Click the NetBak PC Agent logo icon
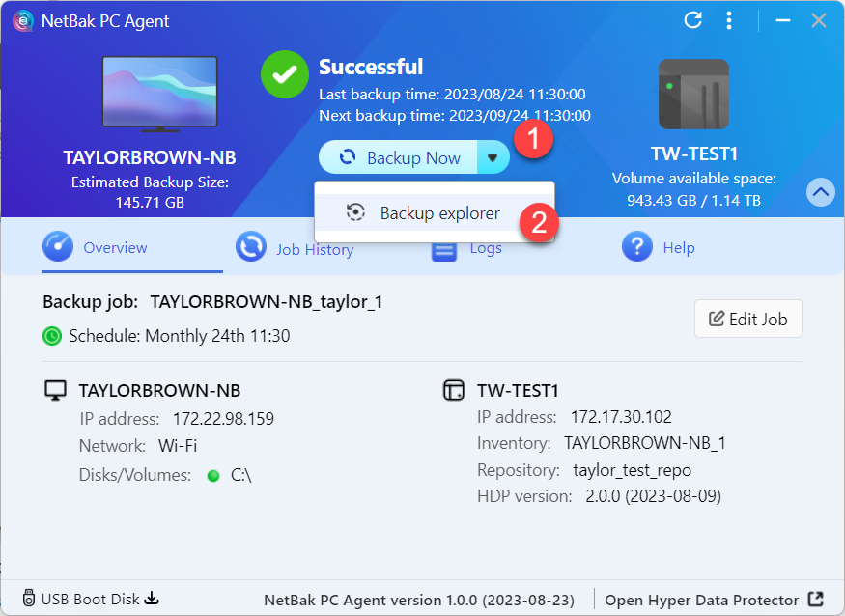 tap(24, 19)
